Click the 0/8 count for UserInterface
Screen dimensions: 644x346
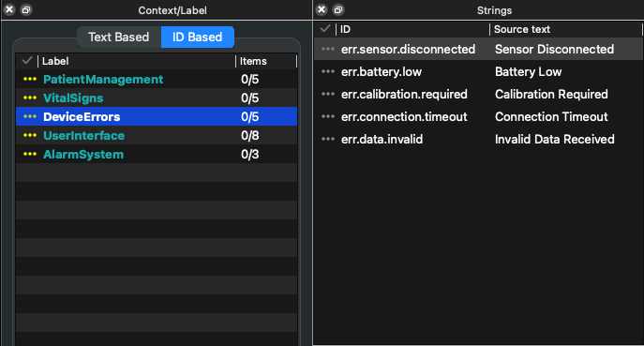(250, 136)
